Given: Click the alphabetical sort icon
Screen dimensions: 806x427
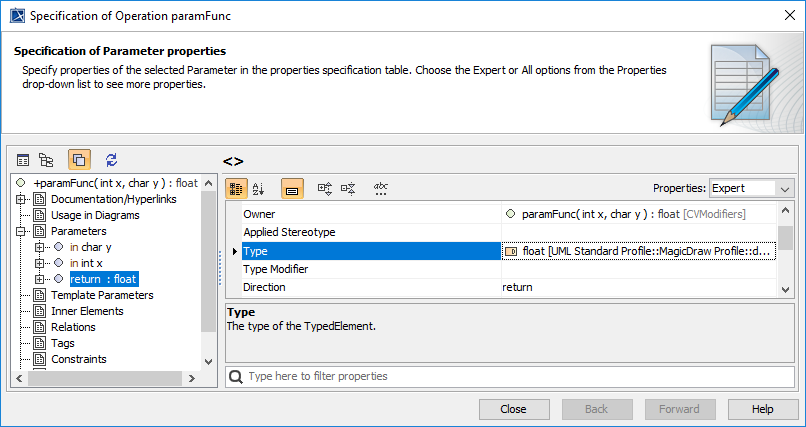Looking at the screenshot, I should (x=258, y=188).
